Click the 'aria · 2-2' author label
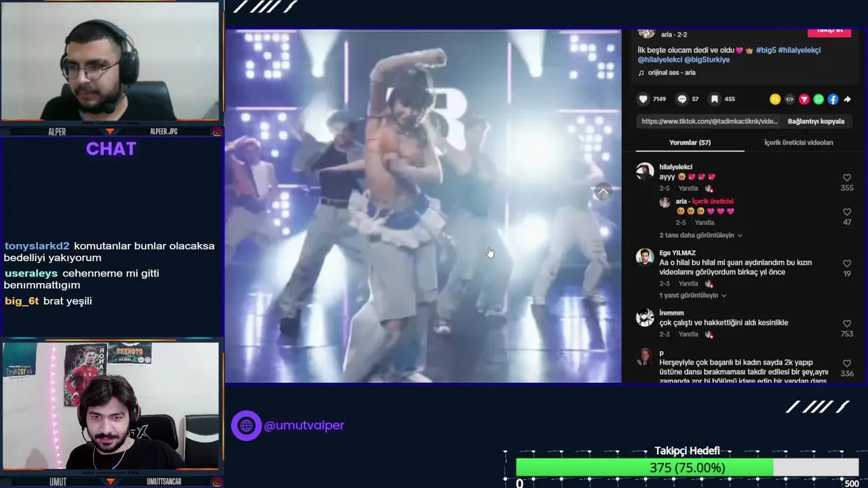Screen dimensions: 868x488 (674, 35)
